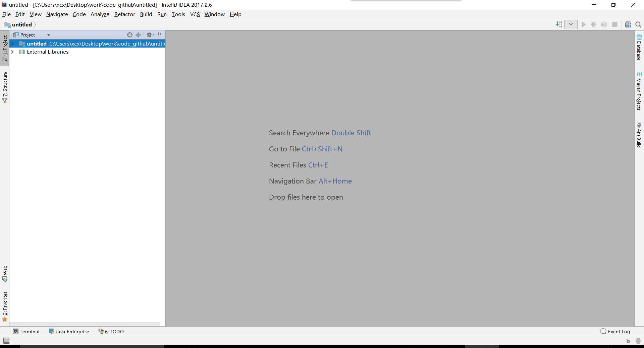The width and height of the screenshot is (644, 348).
Task: Click the untitled module folder icon in the tree
Action: pyautogui.click(x=22, y=44)
